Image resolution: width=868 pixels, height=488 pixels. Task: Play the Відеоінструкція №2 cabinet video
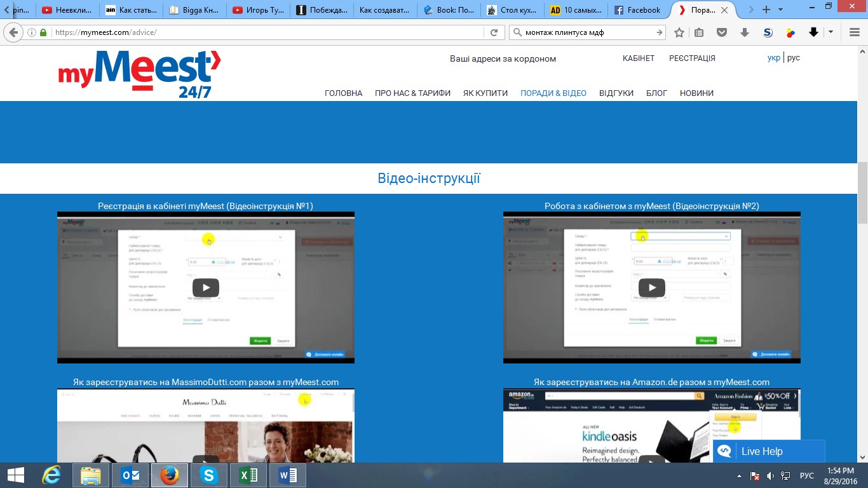(651, 287)
